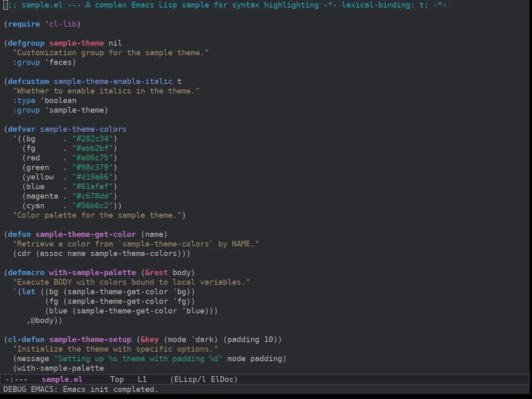This screenshot has height=399, width=532.
Task: Click function name 'sample-theme-get-color' after defun
Action: tap(86, 234)
